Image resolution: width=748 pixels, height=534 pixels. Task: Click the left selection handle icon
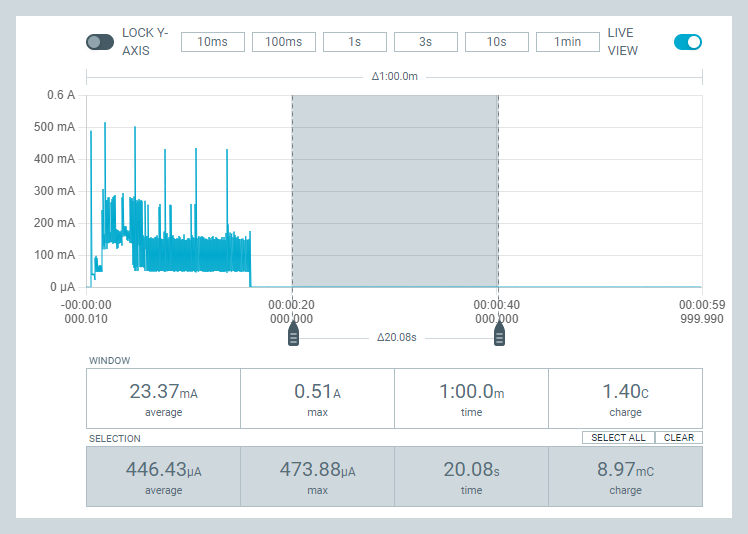coord(293,334)
